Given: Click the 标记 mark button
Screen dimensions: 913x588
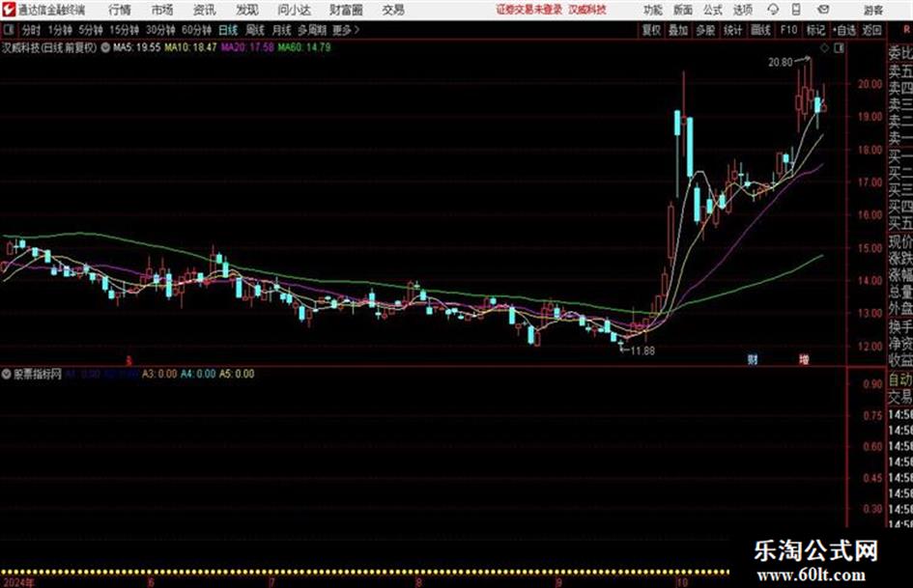Looking at the screenshot, I should [x=815, y=30].
